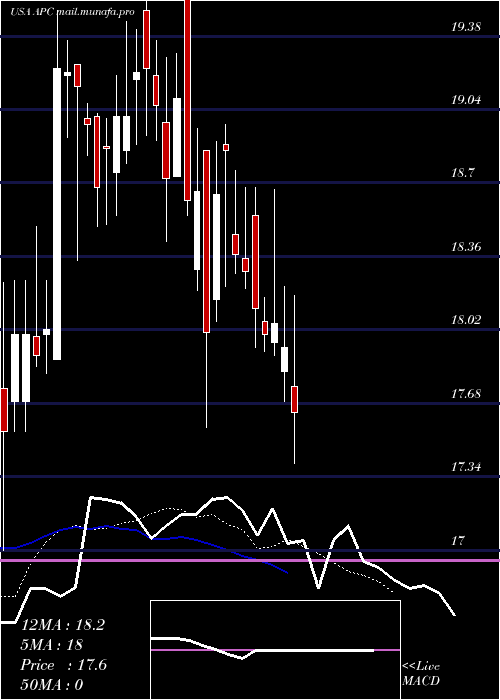Click the 17.34 price axis label
The image size is (500, 700).
click(x=466, y=467)
